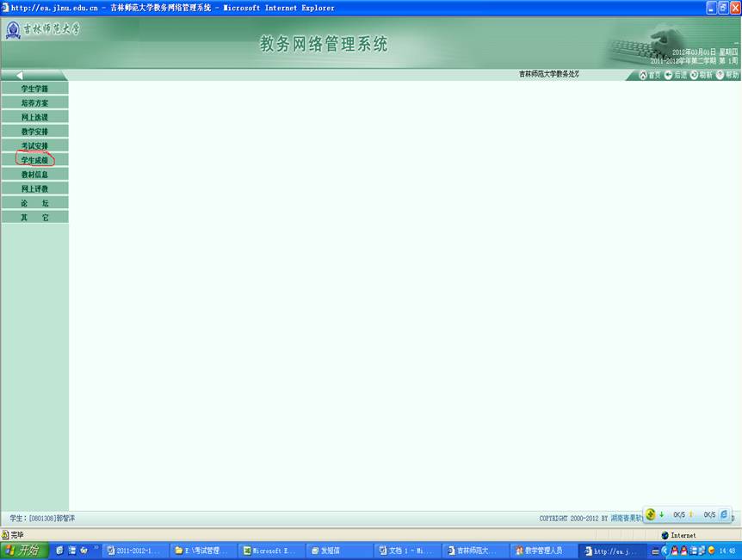
Task: Click the 湖南青果软件 copyright link
Action: click(x=626, y=519)
